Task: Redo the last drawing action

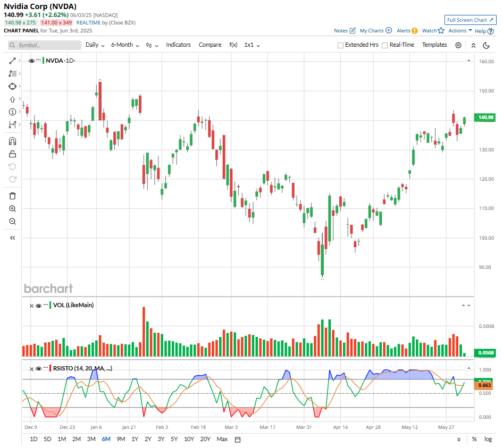Action: click(x=13, y=179)
